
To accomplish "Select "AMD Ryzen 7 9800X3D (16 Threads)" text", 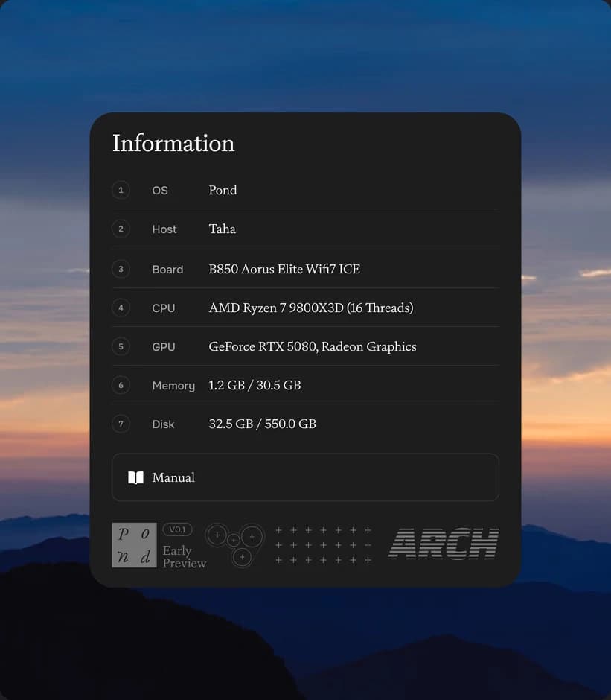I will click(x=311, y=308).
